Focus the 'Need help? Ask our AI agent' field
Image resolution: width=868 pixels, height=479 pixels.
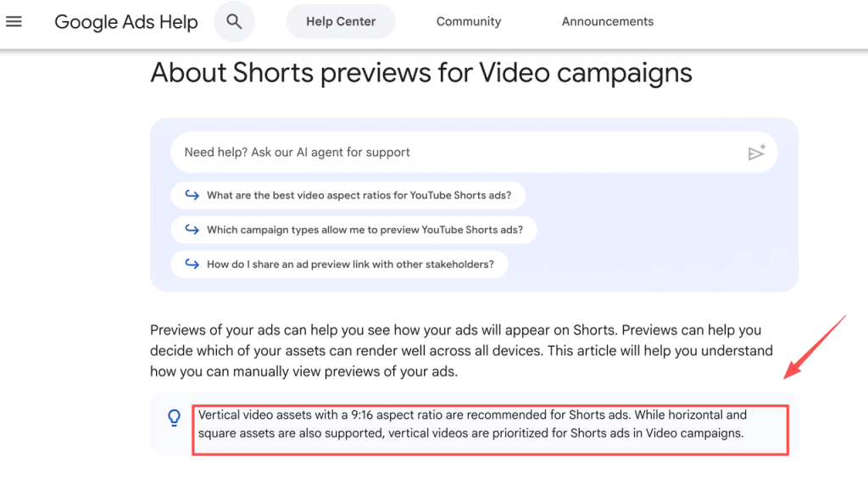(x=474, y=153)
